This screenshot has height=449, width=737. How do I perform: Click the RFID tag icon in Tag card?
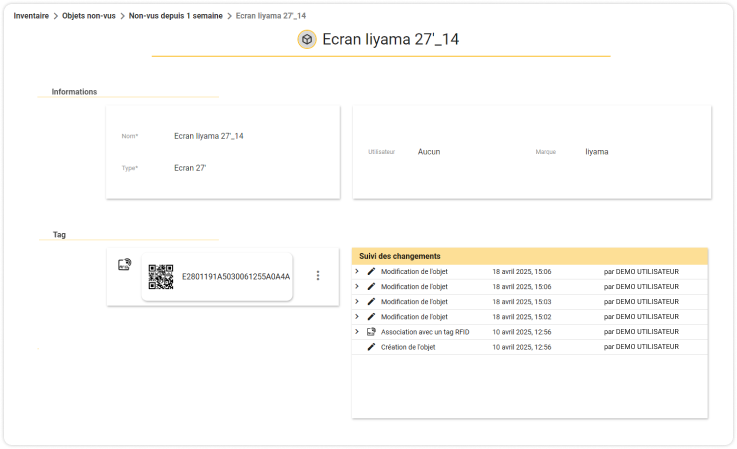tap(125, 265)
